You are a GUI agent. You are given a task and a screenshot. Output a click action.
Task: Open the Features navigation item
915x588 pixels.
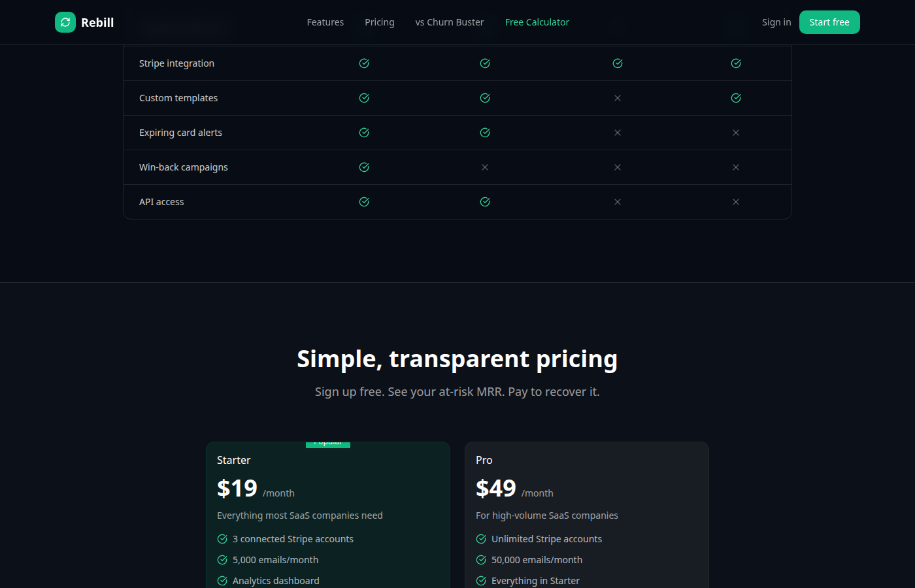pyautogui.click(x=325, y=22)
